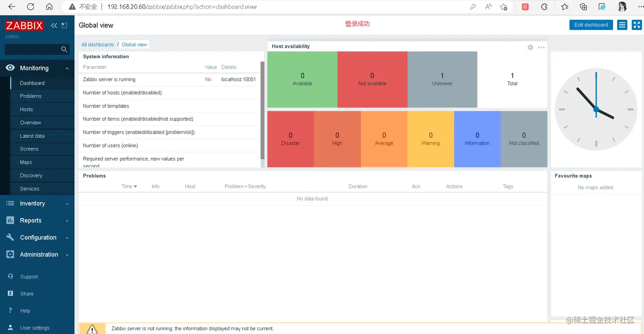The height and width of the screenshot is (334, 644).
Task: Click the browser address bar URL
Action: point(182,7)
